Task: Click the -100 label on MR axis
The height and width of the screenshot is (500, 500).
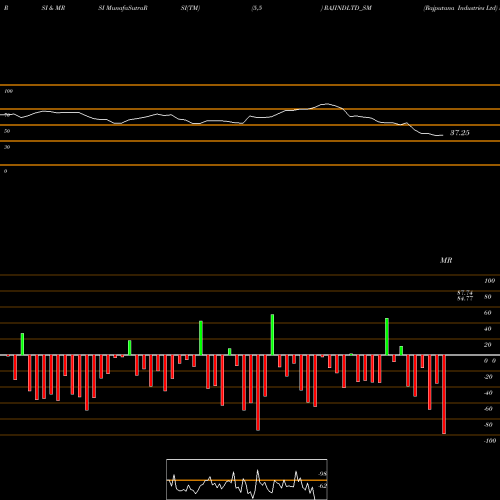Action: [490, 441]
